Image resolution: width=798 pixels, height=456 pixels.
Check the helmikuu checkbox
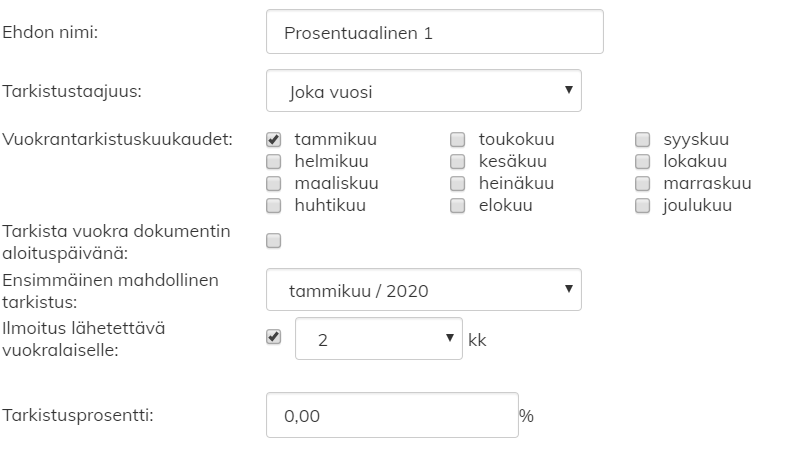click(274, 161)
